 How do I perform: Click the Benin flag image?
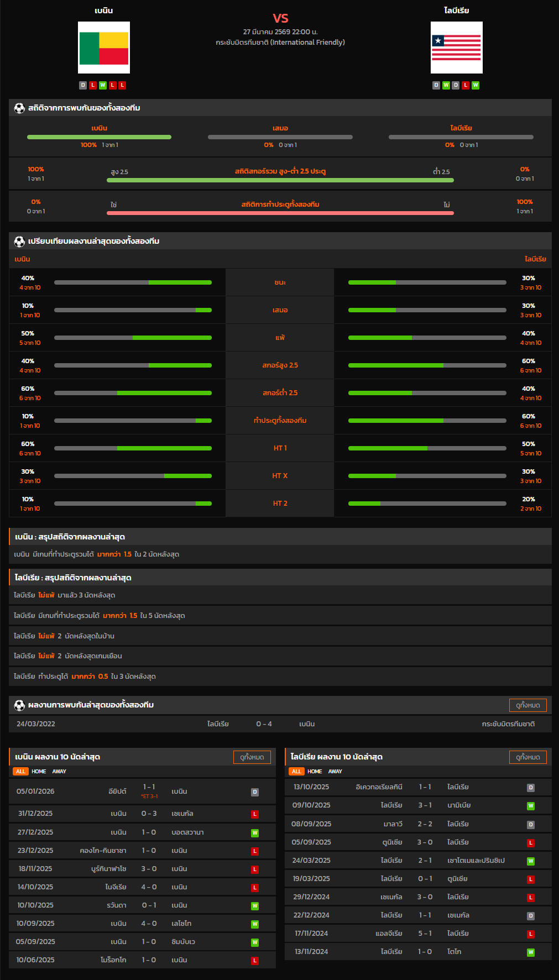pyautogui.click(x=104, y=48)
